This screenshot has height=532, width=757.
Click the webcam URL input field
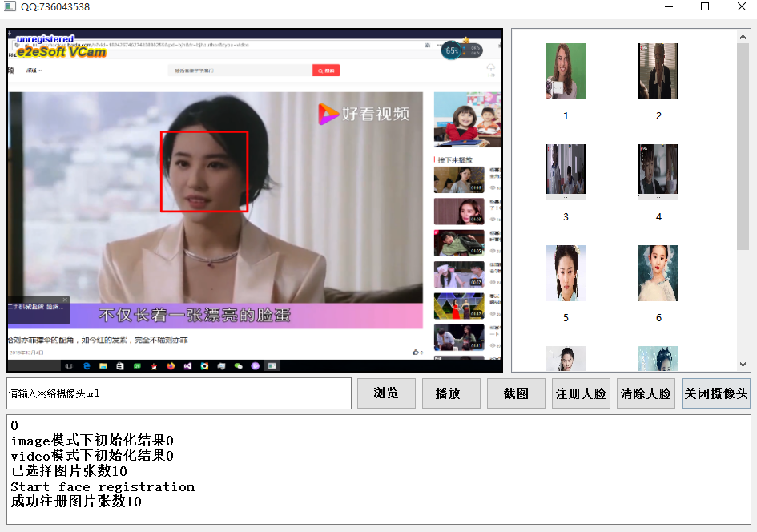click(176, 393)
